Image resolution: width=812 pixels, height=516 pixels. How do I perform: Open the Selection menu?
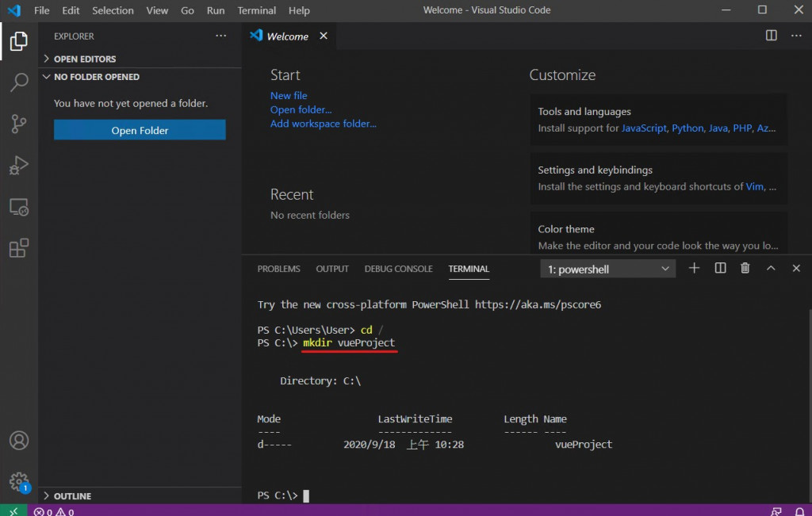(113, 10)
